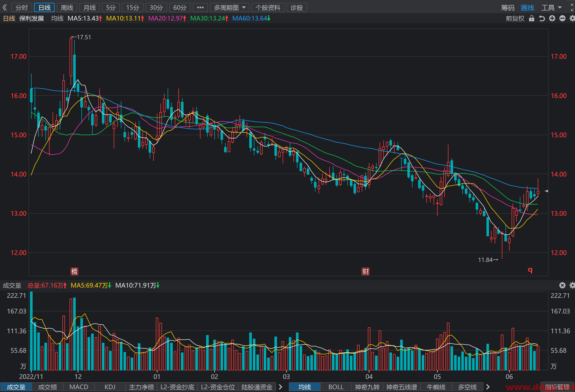This screenshot has width=575, height=392.
Task: Zoom in with the plus circle icon
Action: [x=552, y=18]
